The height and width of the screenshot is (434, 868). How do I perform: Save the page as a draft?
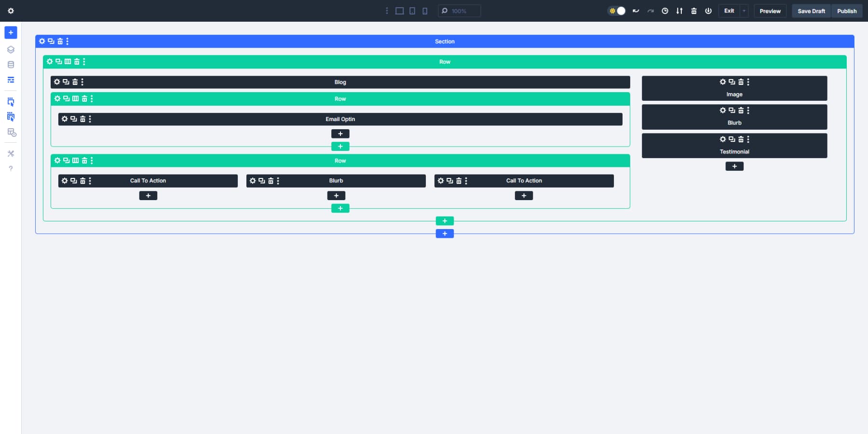(811, 11)
